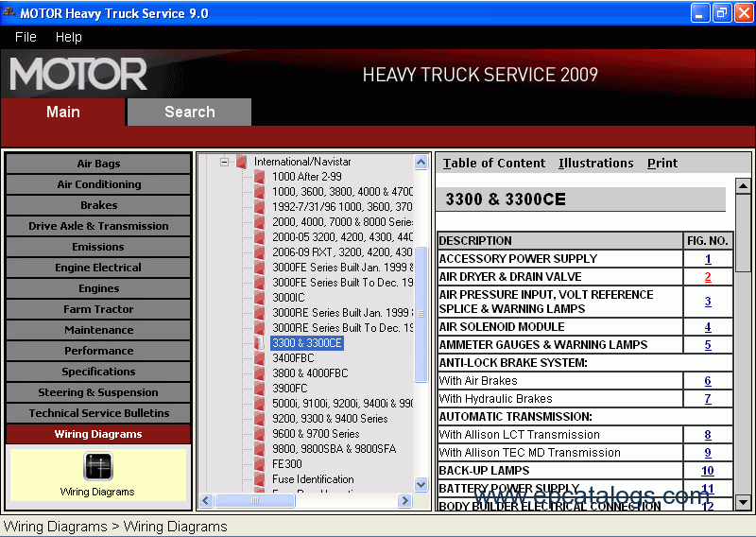Click the book icon beside 3400FBC
Image resolution: width=756 pixels, height=537 pixels.
tap(259, 358)
